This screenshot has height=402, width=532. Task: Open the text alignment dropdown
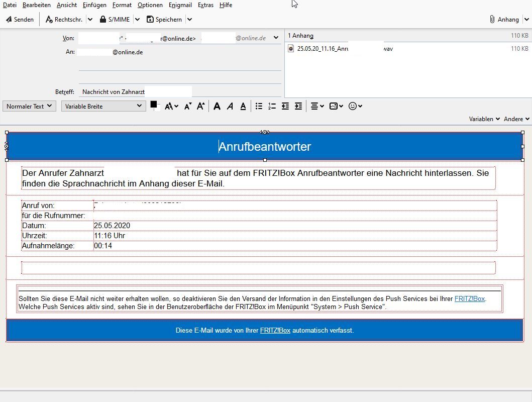[x=317, y=106]
